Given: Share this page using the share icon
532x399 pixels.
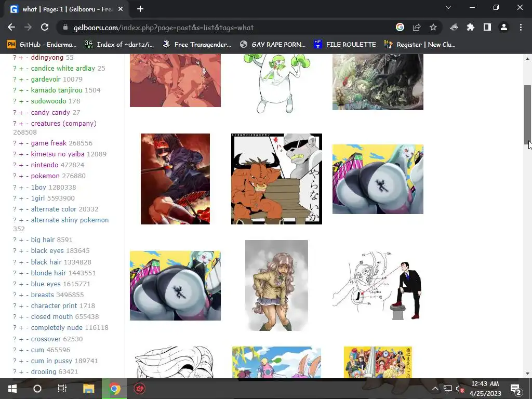Looking at the screenshot, I should click(417, 28).
